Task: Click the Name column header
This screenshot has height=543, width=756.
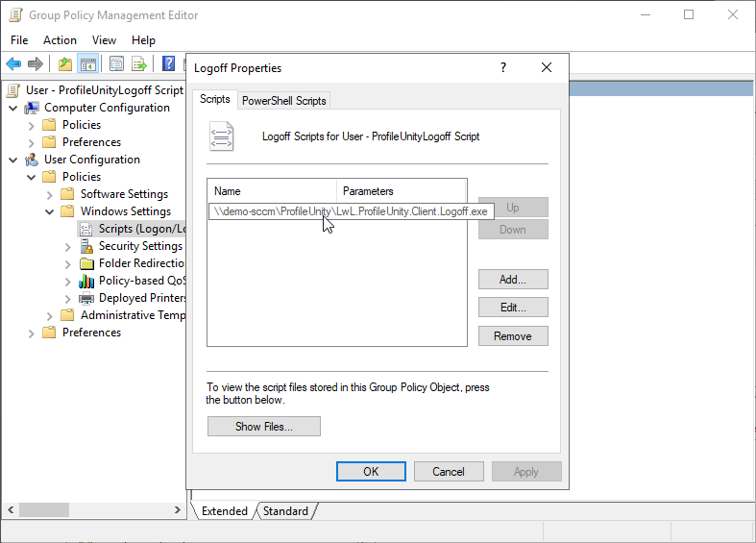Action: [272, 191]
